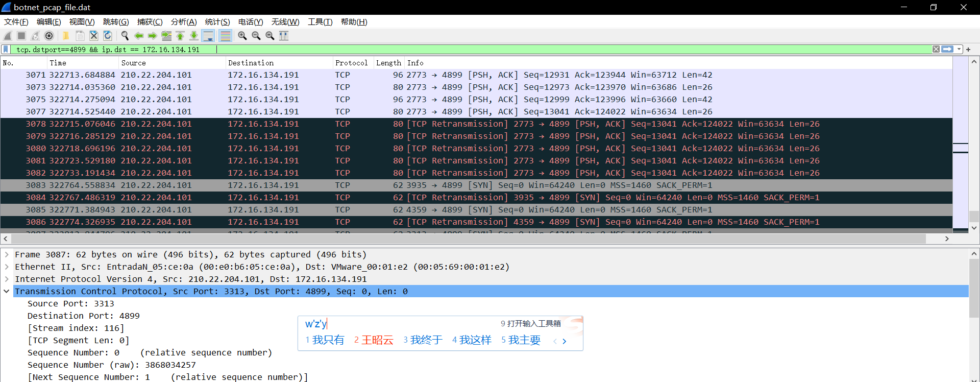Screen dimensions: 980x382
Task: Go back to previous packet arrow
Action: coord(139,36)
